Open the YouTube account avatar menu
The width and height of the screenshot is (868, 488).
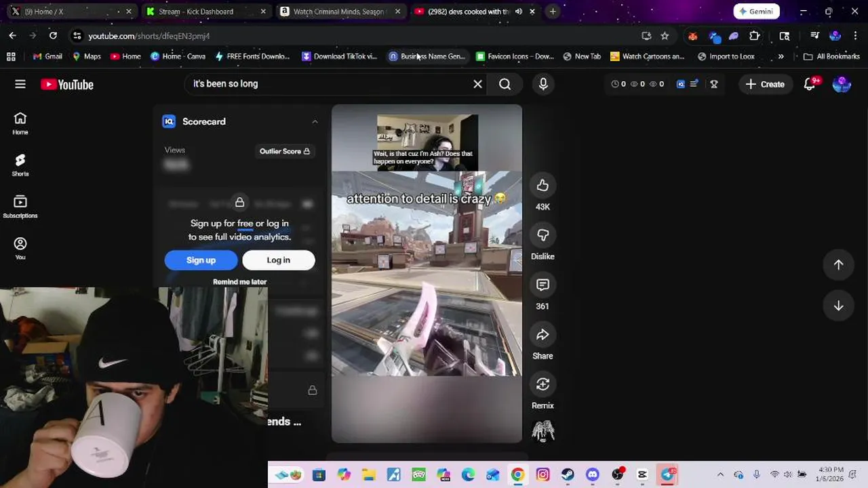(842, 84)
